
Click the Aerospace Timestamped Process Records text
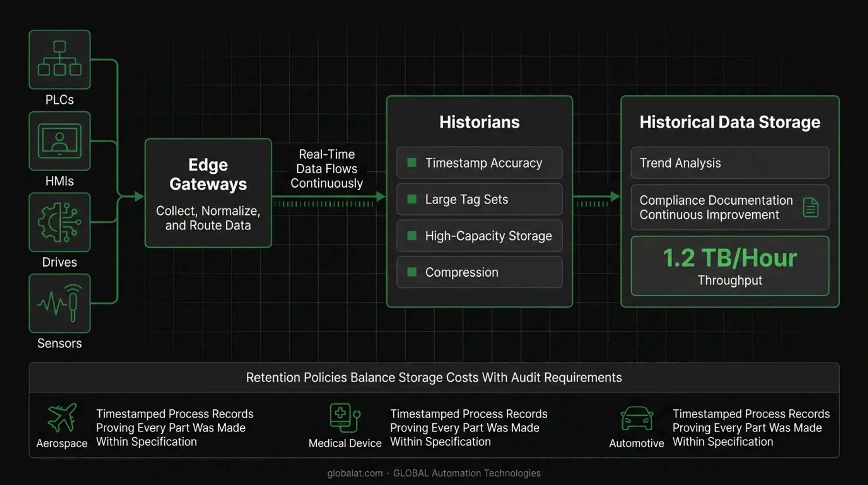click(175, 427)
